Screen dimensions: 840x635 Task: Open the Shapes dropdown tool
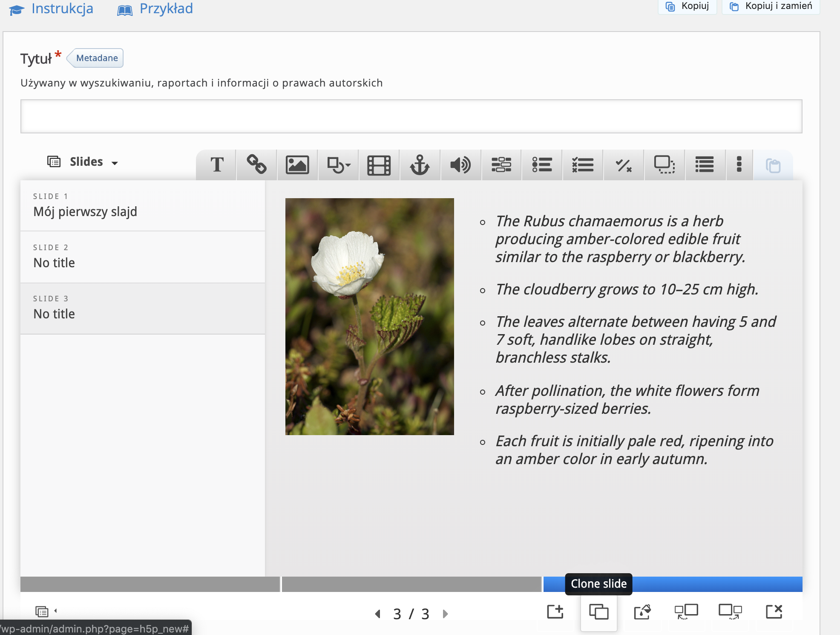(x=338, y=165)
